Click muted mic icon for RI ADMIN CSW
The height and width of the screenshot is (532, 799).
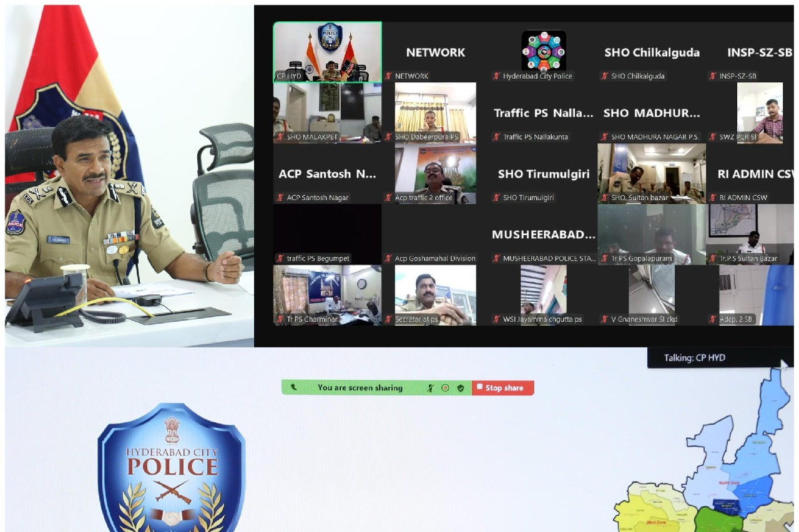(x=713, y=198)
